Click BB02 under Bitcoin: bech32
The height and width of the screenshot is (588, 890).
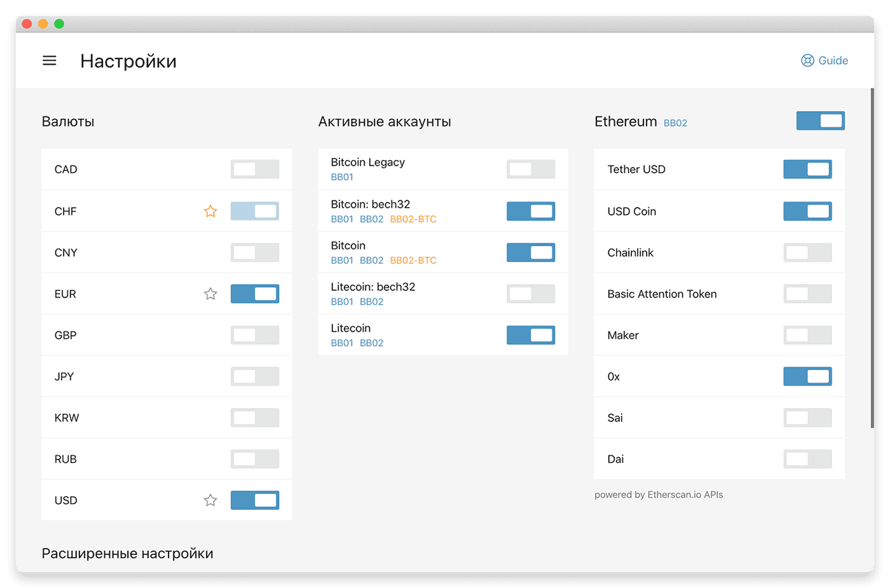371,219
